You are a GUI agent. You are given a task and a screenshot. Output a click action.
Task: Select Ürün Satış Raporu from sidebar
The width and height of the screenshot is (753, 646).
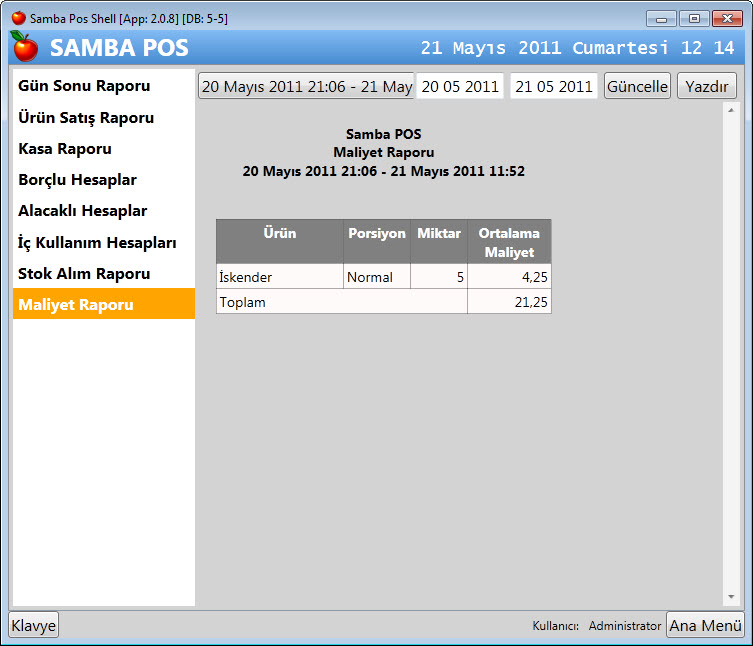[x=86, y=117]
